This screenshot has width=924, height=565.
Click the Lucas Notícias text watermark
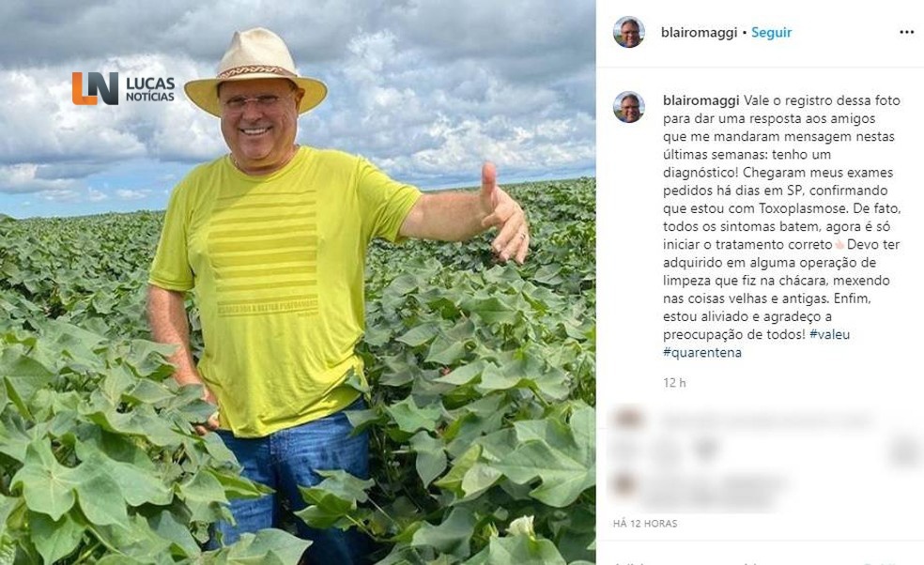tap(150, 89)
